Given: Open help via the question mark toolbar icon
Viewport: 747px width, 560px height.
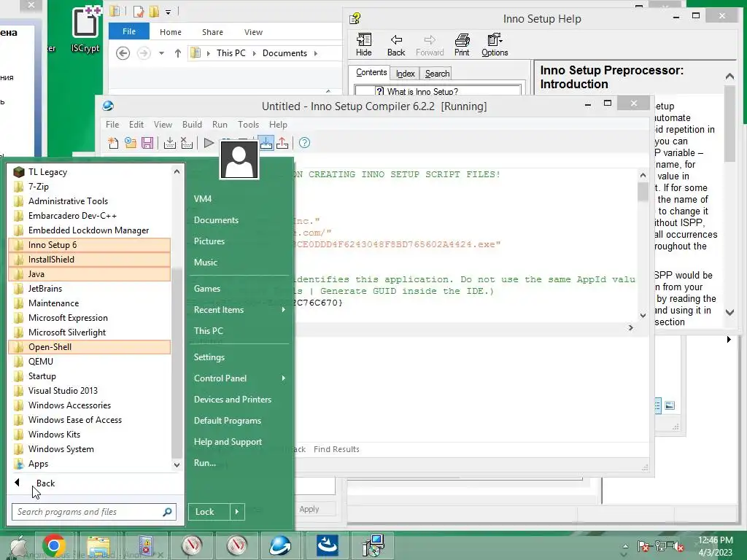Looking at the screenshot, I should point(304,143).
